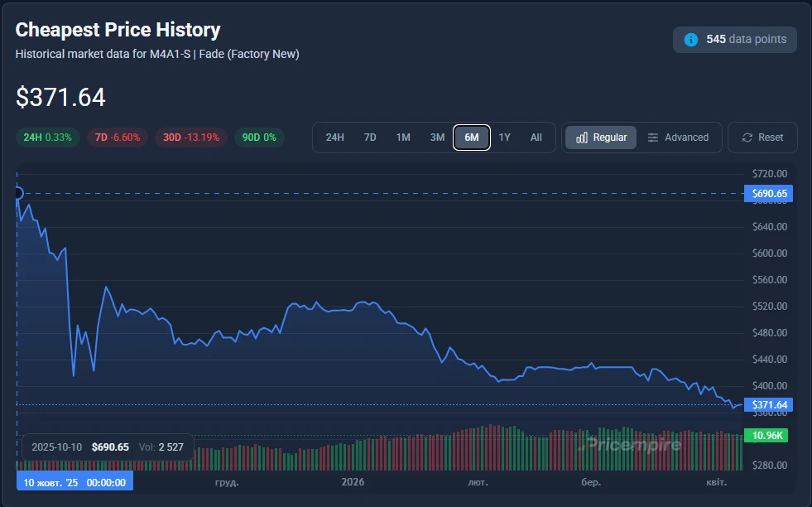The image size is (812, 507).
Task: Click the $371.64 current price axis label
Action: (769, 404)
